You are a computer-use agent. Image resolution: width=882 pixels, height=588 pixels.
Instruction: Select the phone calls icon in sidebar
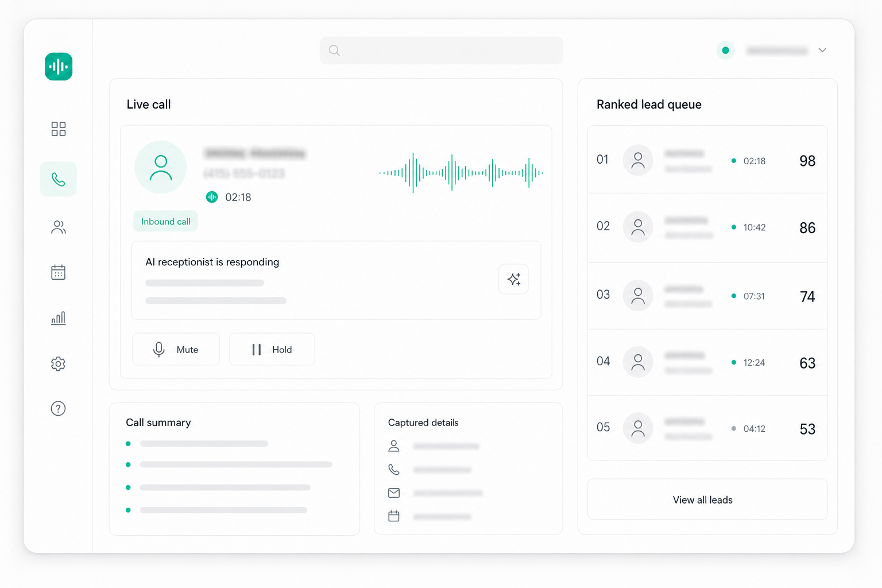click(59, 179)
